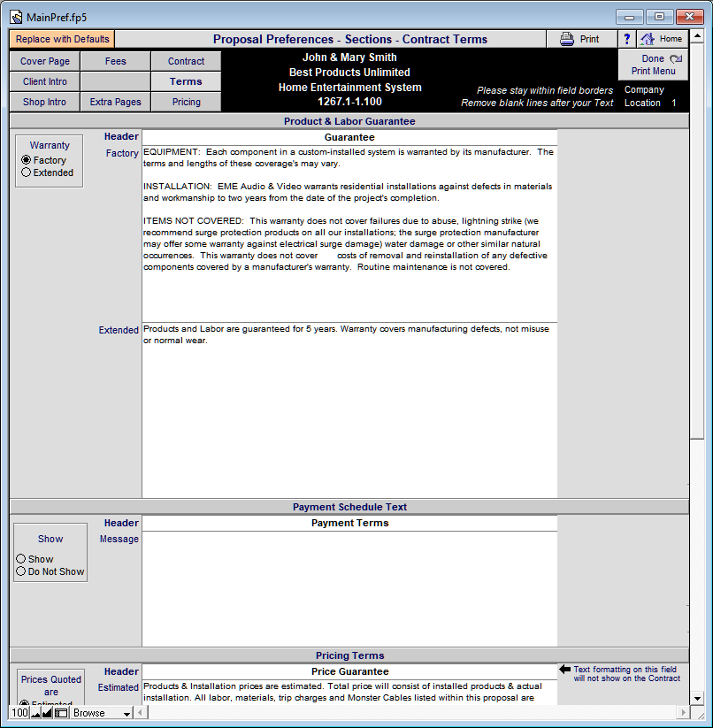Viewport: 713px width, 728px height.
Task: Click the horizontal scrollbar right arrow
Action: (x=683, y=712)
